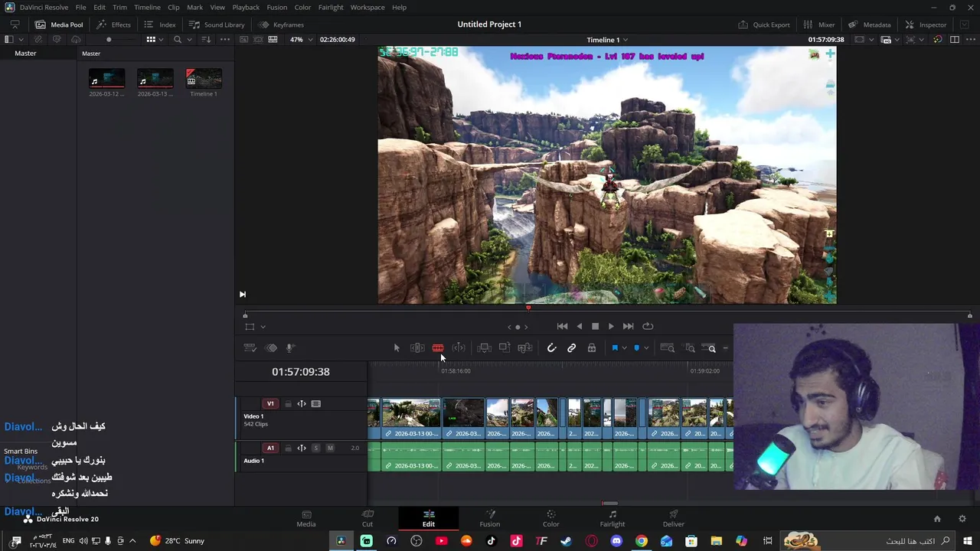Open the Inspector panel

(x=926, y=24)
